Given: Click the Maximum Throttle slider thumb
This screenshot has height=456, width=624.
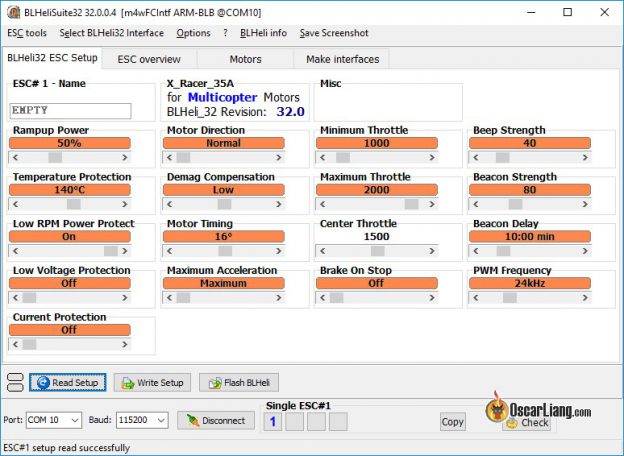Looking at the screenshot, I should [411, 204].
